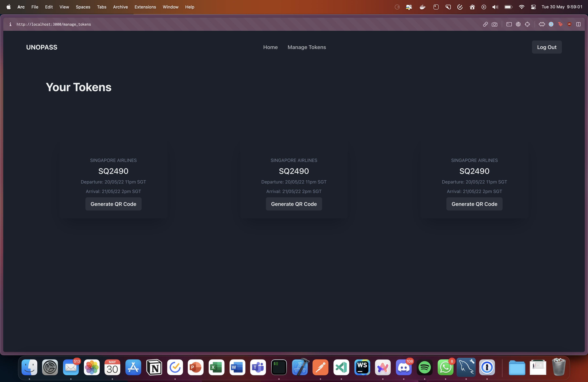Image resolution: width=588 pixels, height=382 pixels.
Task: Click the red Tp extension icon
Action: click(560, 24)
